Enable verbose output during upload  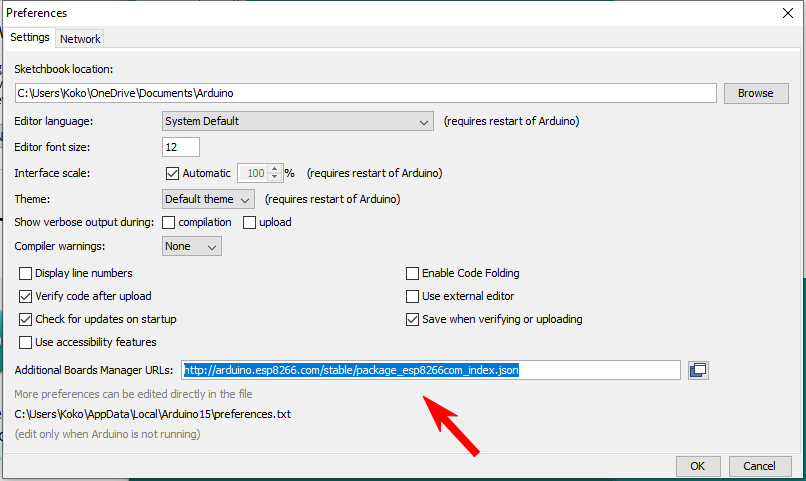[x=249, y=223]
